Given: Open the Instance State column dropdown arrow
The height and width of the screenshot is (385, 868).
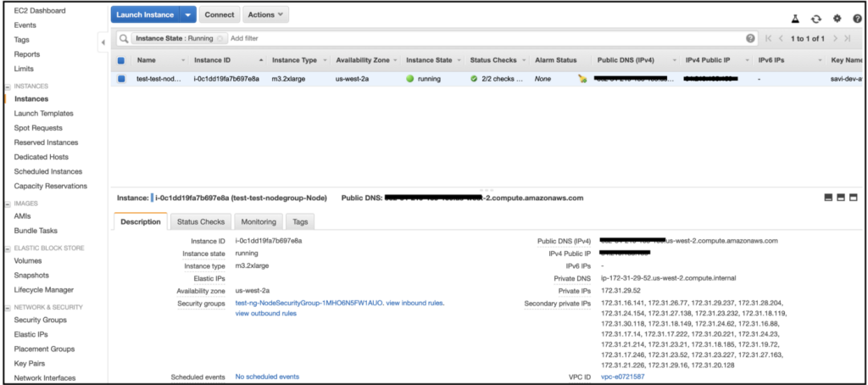Looking at the screenshot, I should [459, 60].
